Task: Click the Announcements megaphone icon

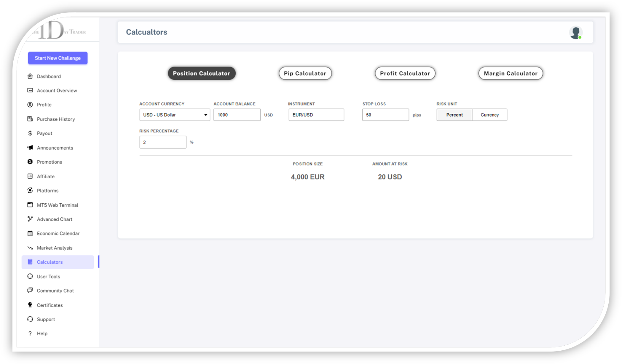Action: [x=30, y=147]
